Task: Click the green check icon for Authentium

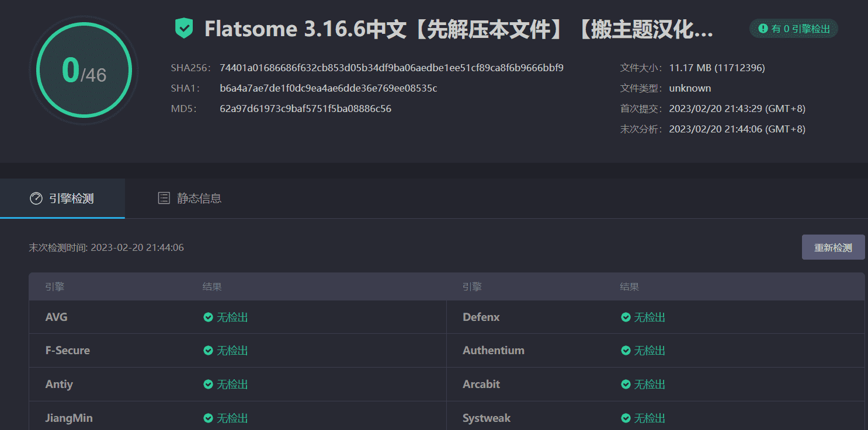Action: point(626,351)
